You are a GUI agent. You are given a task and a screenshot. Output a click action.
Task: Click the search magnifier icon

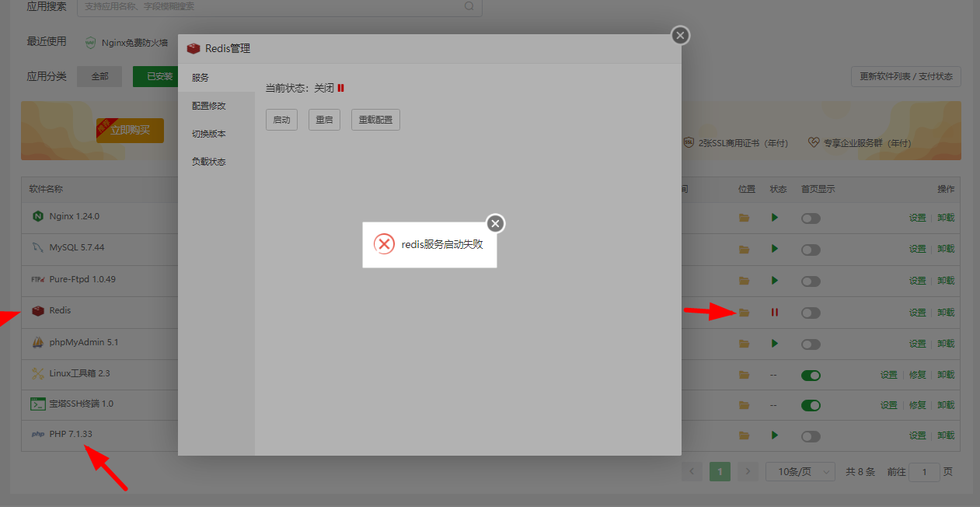[x=469, y=5]
